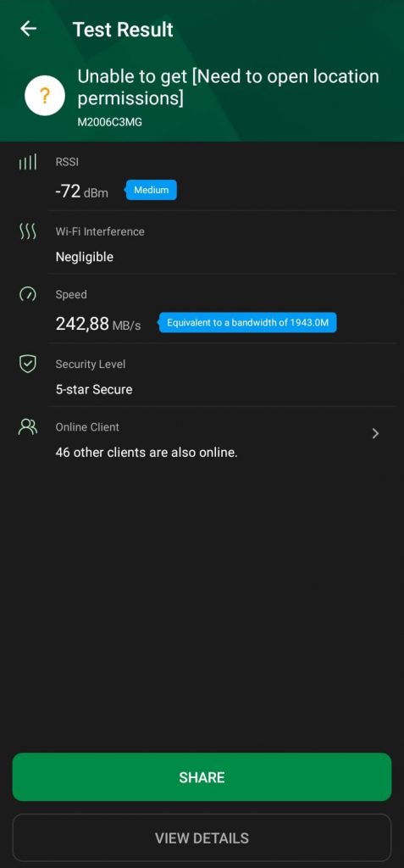
Task: Tap the 242,88 MB/s speed value
Action: [98, 324]
